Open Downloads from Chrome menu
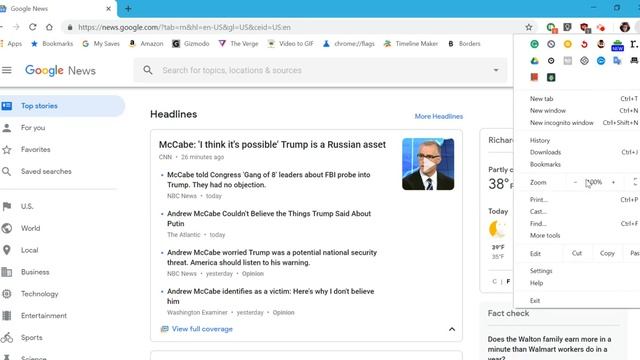 click(x=545, y=152)
